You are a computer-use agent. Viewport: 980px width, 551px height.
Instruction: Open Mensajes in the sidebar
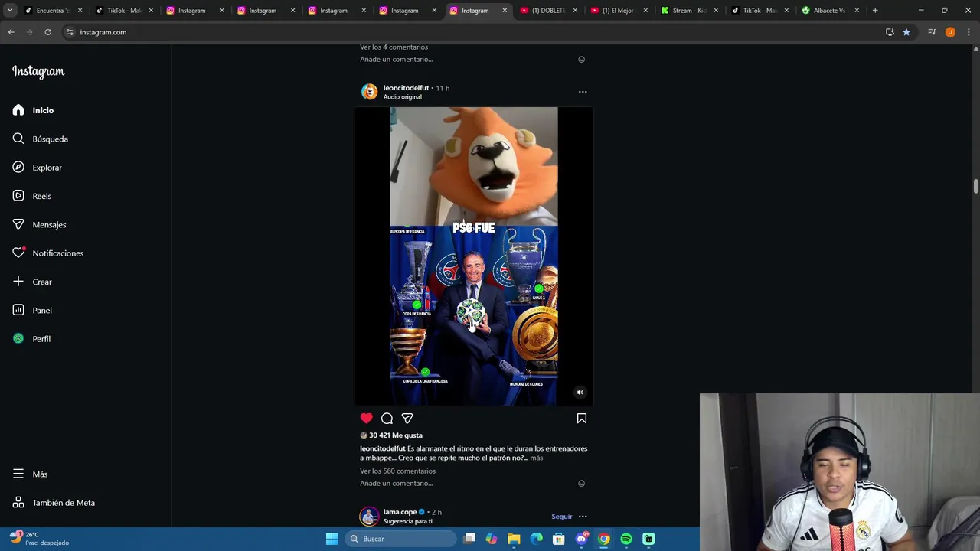39,224
